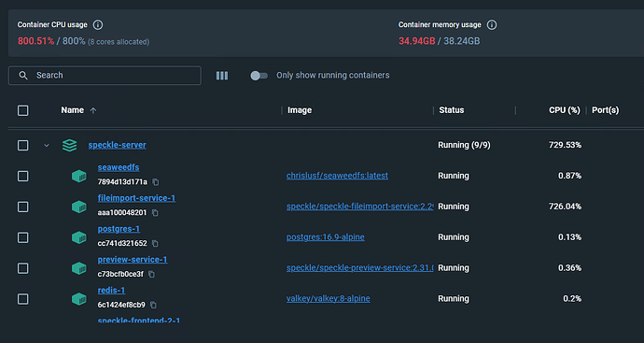Collapse the speckle-server group

pyautogui.click(x=47, y=145)
